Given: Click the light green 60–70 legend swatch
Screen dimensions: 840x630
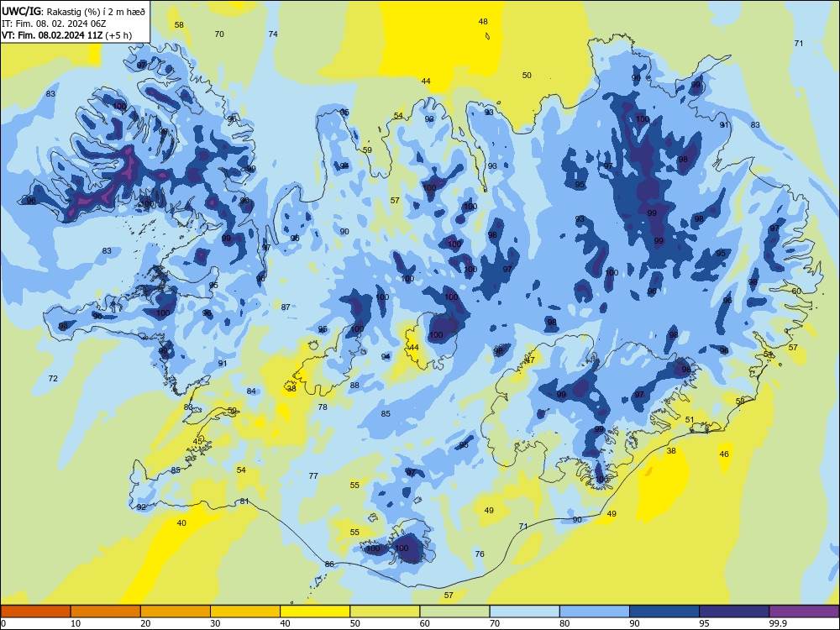Looking at the screenshot, I should 454,612.
